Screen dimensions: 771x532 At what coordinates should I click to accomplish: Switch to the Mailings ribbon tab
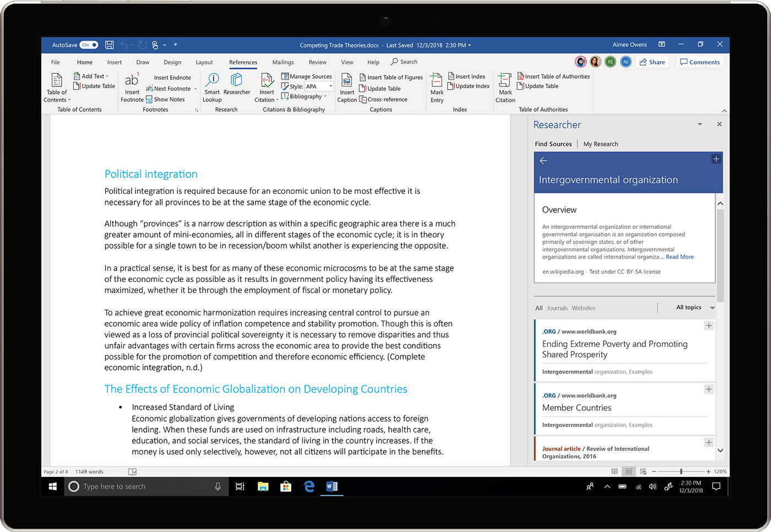[283, 62]
